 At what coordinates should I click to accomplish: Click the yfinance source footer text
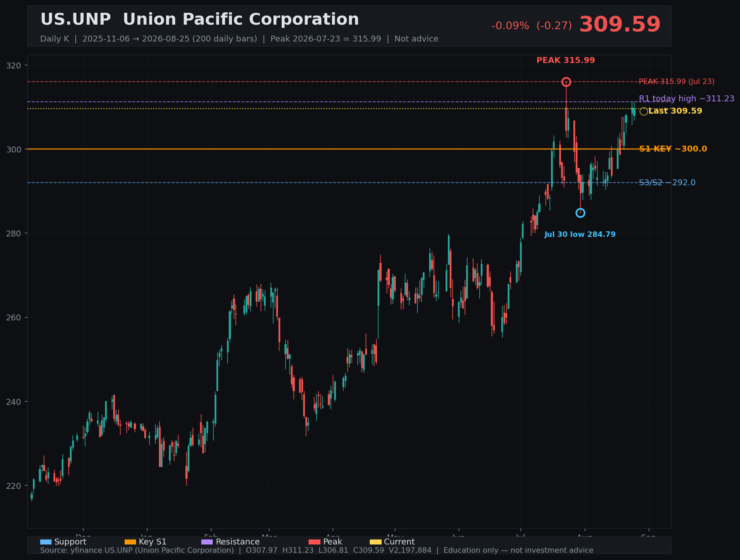(317, 550)
